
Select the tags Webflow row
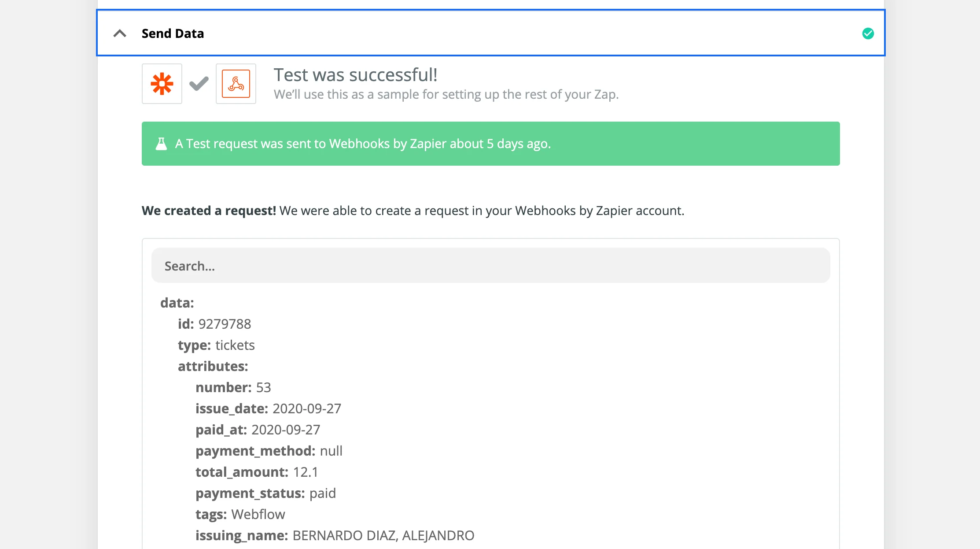pos(240,514)
